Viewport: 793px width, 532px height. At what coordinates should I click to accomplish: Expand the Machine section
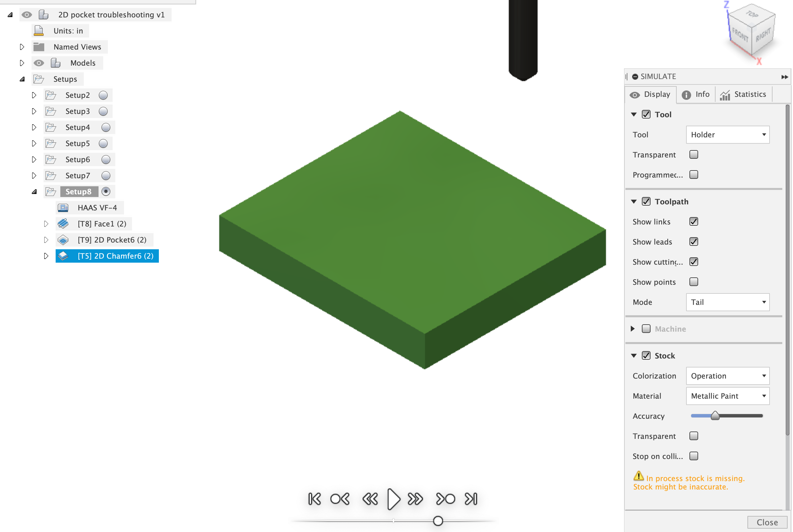point(632,329)
